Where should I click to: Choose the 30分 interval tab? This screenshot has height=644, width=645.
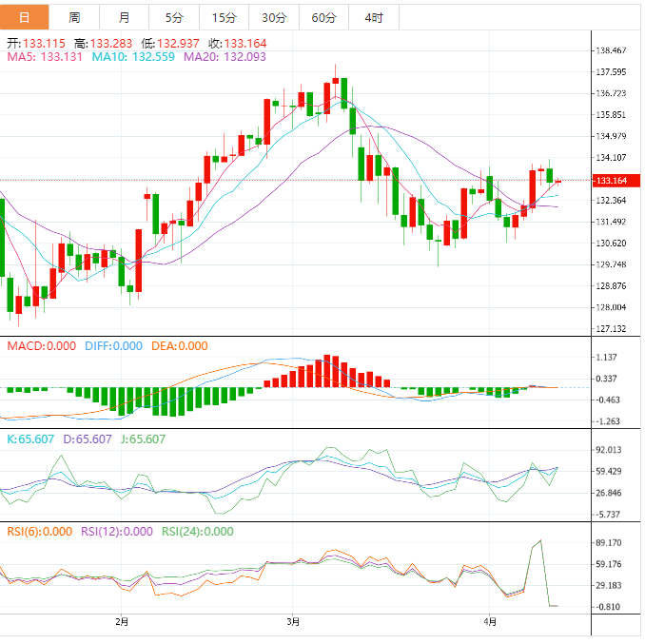pyautogui.click(x=273, y=17)
